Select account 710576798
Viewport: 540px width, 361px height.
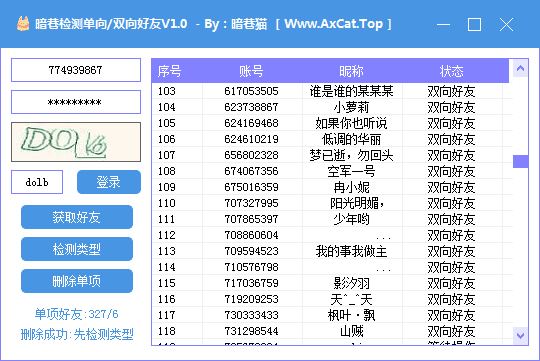[x=251, y=267]
